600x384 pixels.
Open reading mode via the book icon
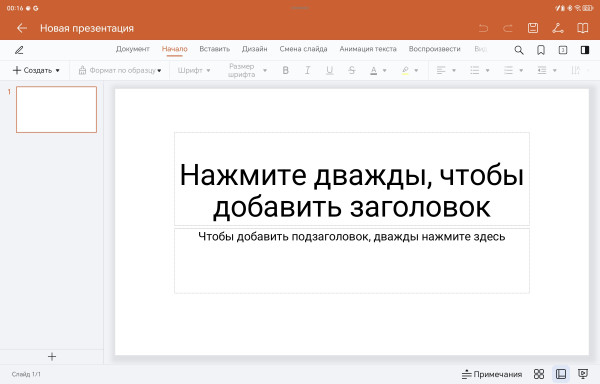[582, 28]
